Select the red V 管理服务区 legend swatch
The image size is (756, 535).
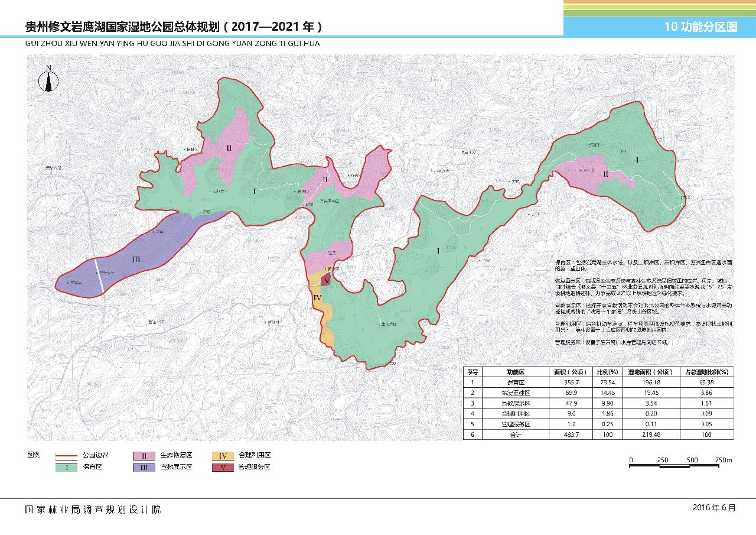pyautogui.click(x=222, y=467)
